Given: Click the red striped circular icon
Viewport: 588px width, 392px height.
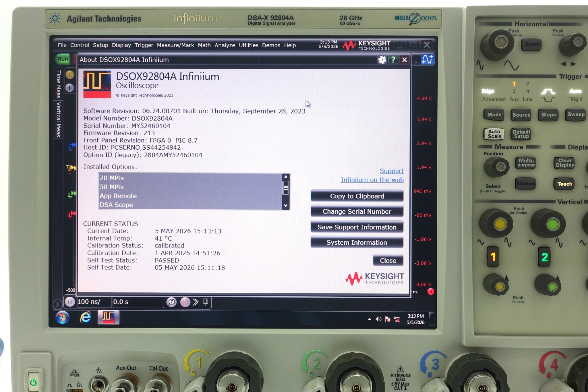Looking at the screenshot, I should [185, 302].
